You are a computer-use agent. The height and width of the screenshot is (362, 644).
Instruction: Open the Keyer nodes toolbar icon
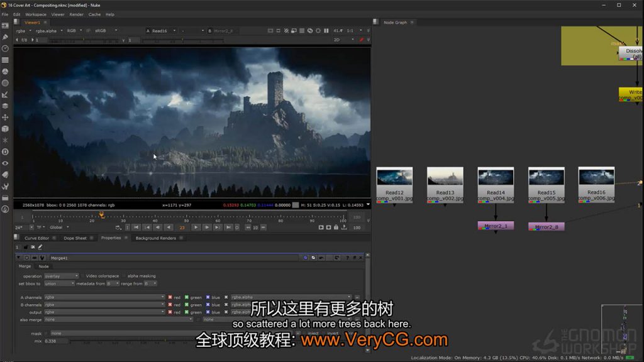[x=5, y=94]
